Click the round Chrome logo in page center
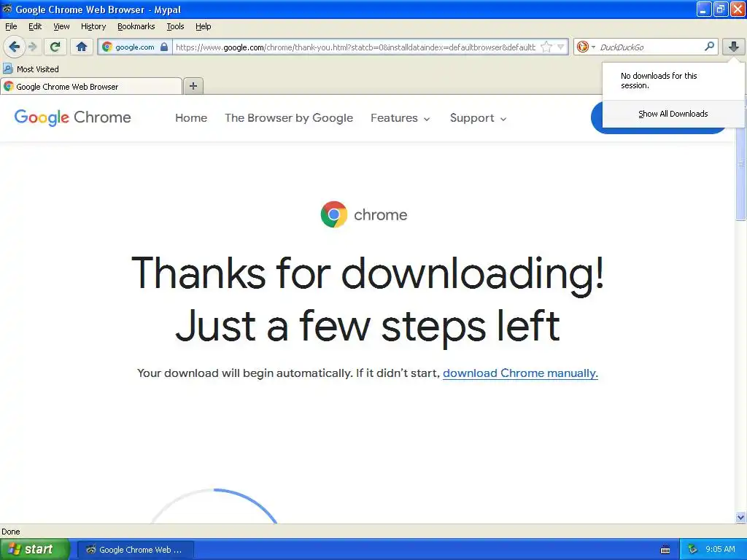Image resolution: width=747 pixels, height=560 pixels. [x=334, y=214]
